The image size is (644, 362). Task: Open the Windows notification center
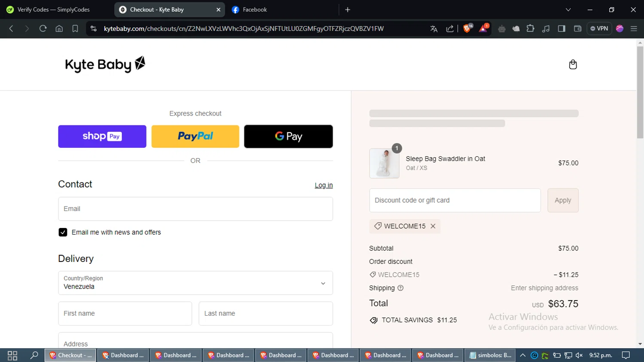(626, 355)
